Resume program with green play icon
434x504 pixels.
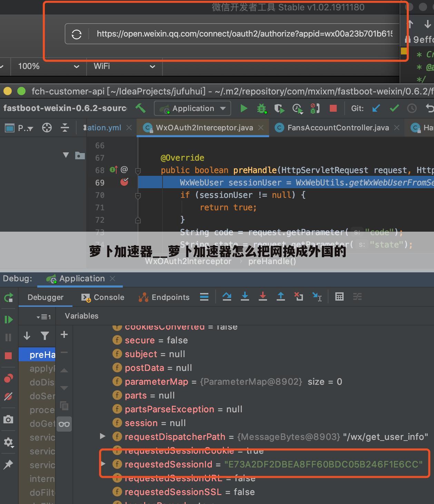coord(9,320)
